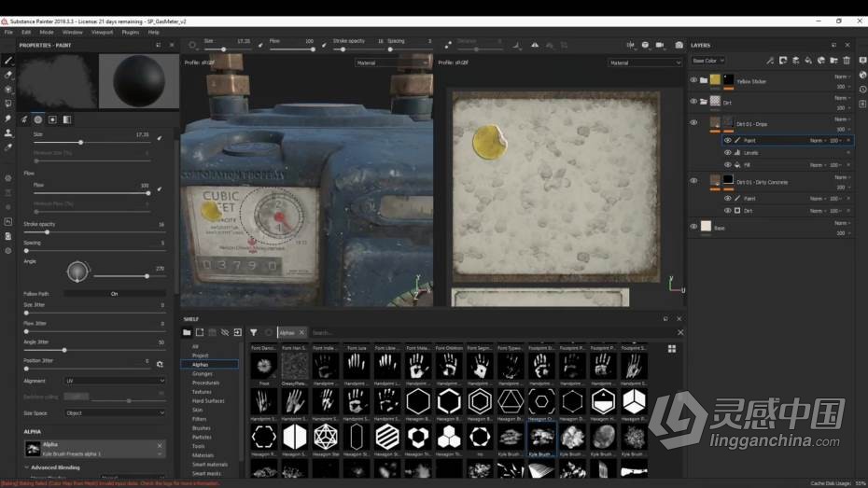Remove the current Alpha in properties
This screenshot has width=868, height=488.
[x=160, y=445]
